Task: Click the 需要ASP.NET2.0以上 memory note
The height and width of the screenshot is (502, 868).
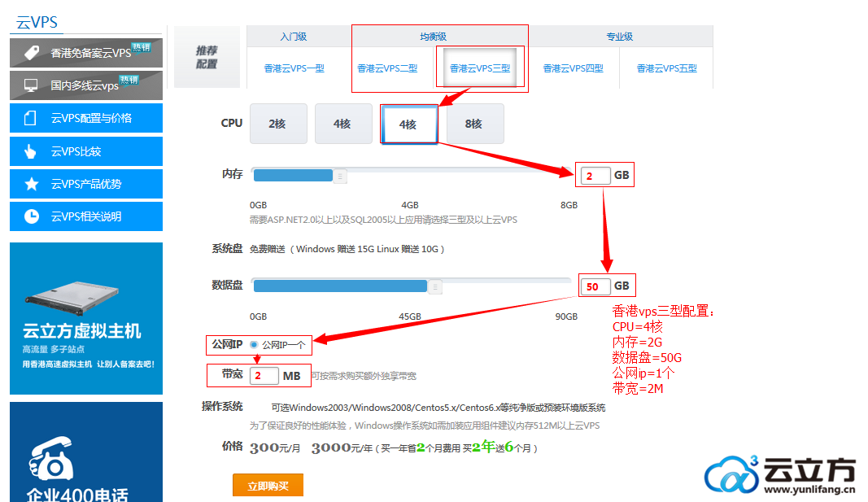Action: (x=383, y=220)
